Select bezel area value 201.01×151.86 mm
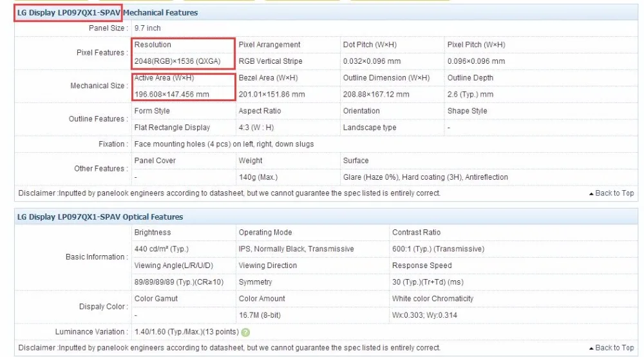This screenshot has height=357, width=644. point(272,95)
